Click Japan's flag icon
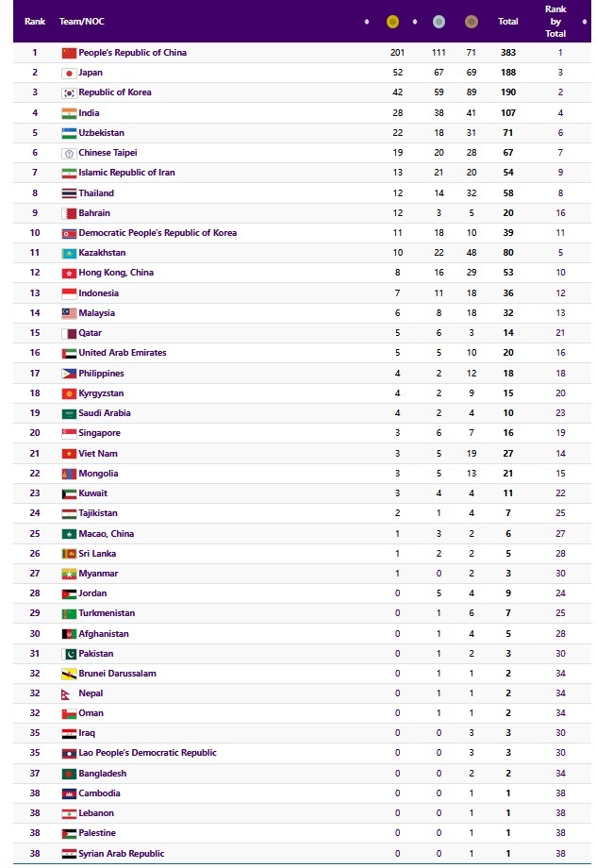 point(69,73)
